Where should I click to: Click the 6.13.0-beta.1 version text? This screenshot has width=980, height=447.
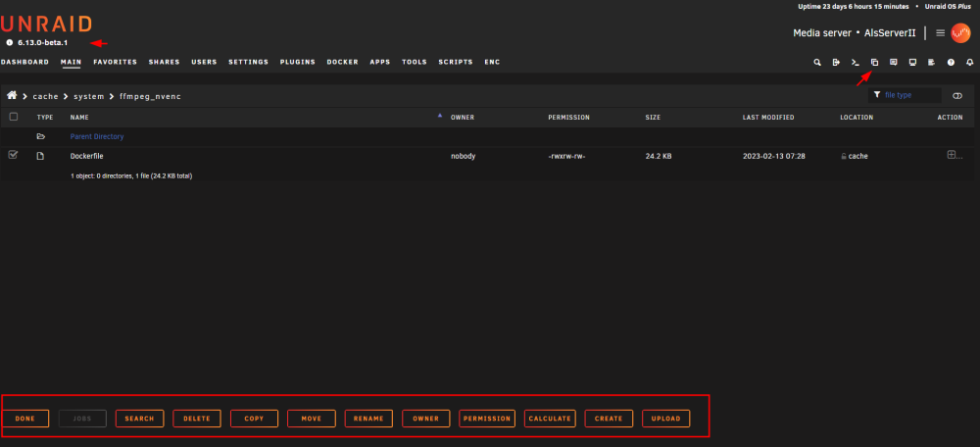(42, 42)
